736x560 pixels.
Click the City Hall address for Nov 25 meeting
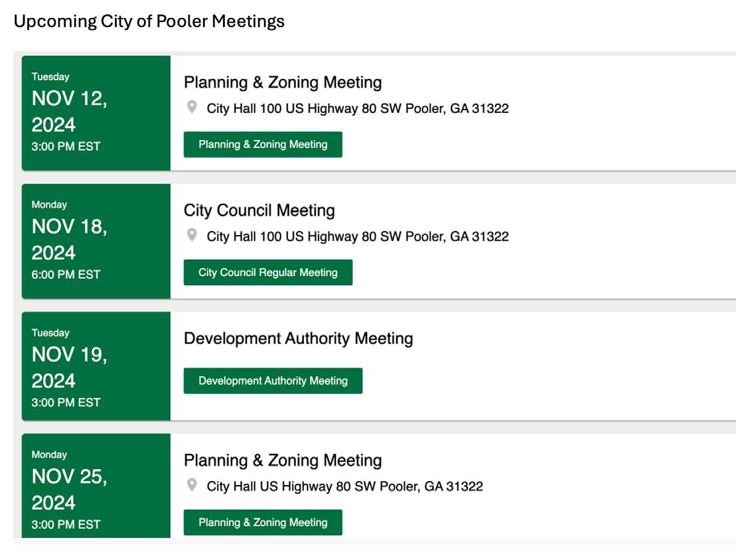tap(344, 486)
